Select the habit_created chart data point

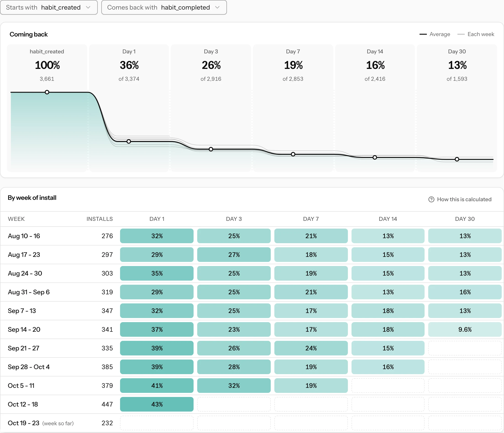[47, 92]
